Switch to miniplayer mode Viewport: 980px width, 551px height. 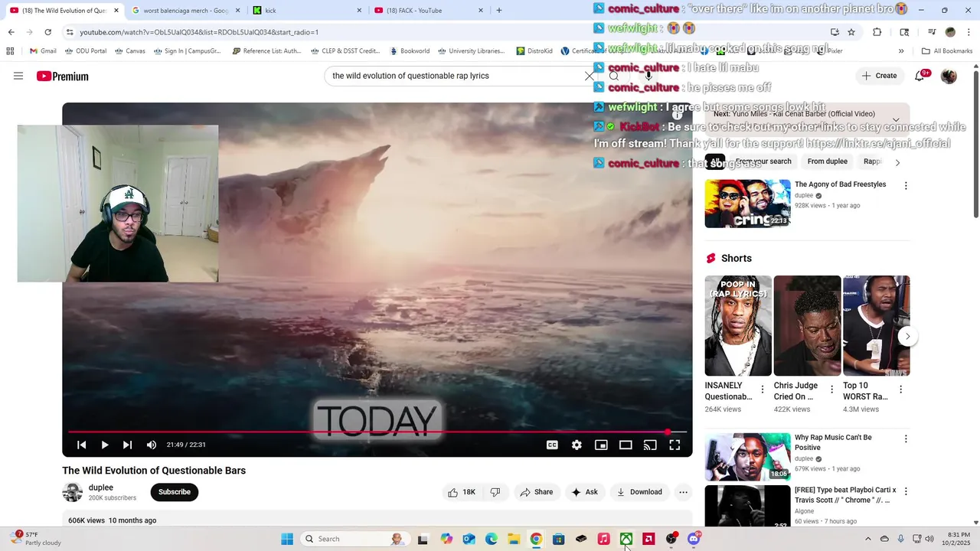[601, 445]
